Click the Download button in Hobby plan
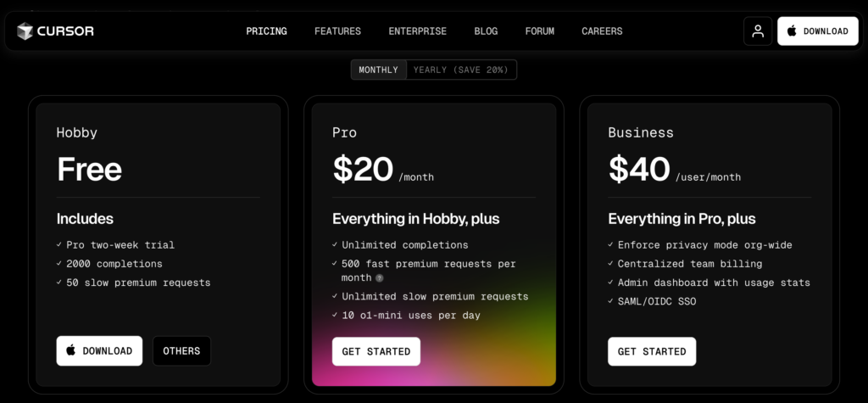868x403 pixels. pos(99,351)
